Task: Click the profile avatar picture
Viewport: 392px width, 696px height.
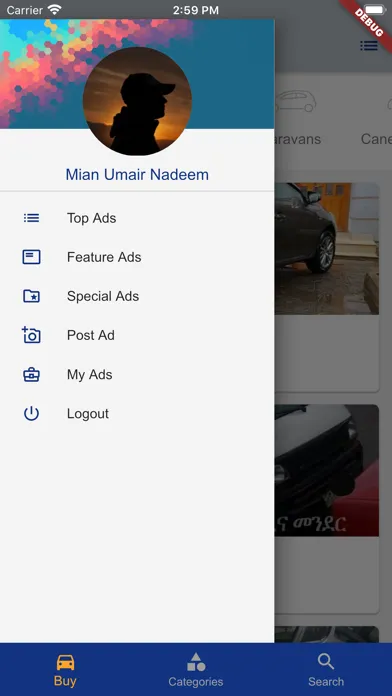Action: (137, 101)
